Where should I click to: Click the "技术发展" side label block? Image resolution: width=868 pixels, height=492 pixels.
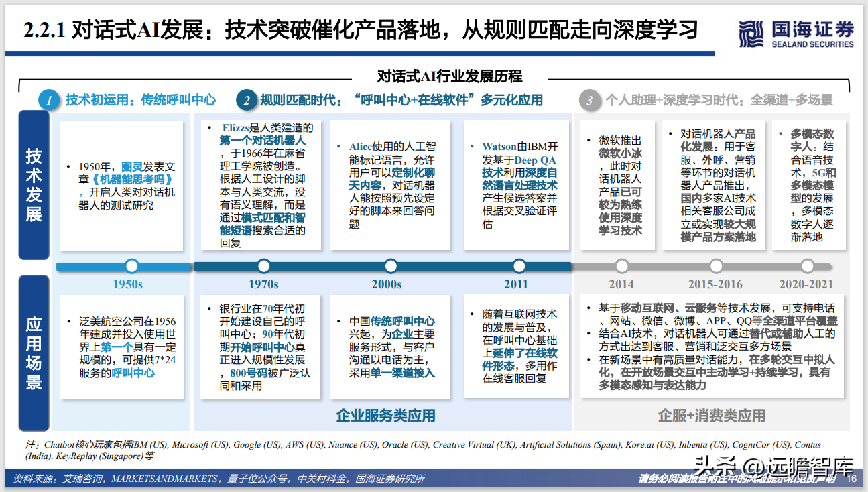[34, 185]
